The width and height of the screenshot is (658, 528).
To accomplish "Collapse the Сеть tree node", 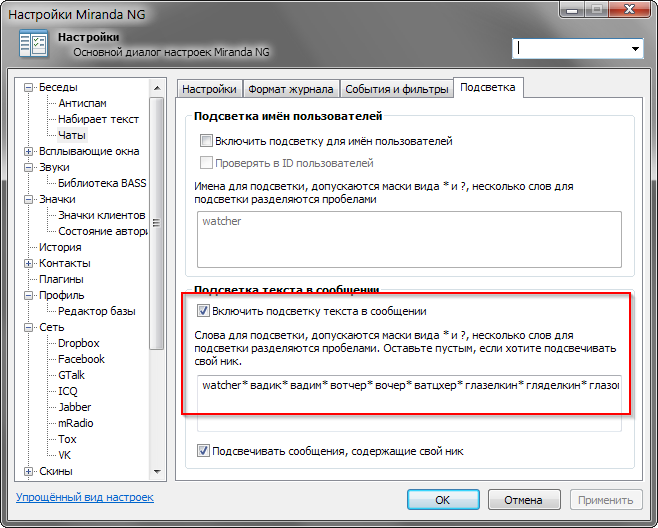I will (x=29, y=327).
